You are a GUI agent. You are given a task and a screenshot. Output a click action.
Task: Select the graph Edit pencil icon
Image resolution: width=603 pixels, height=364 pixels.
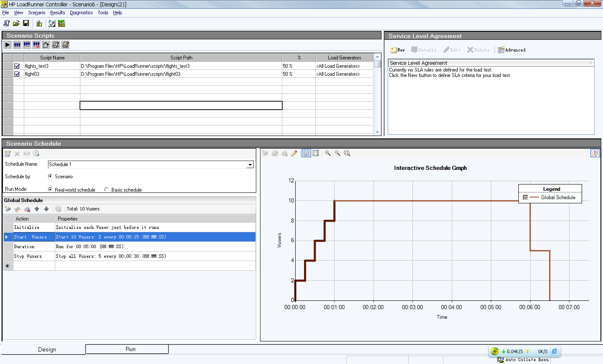(x=294, y=153)
